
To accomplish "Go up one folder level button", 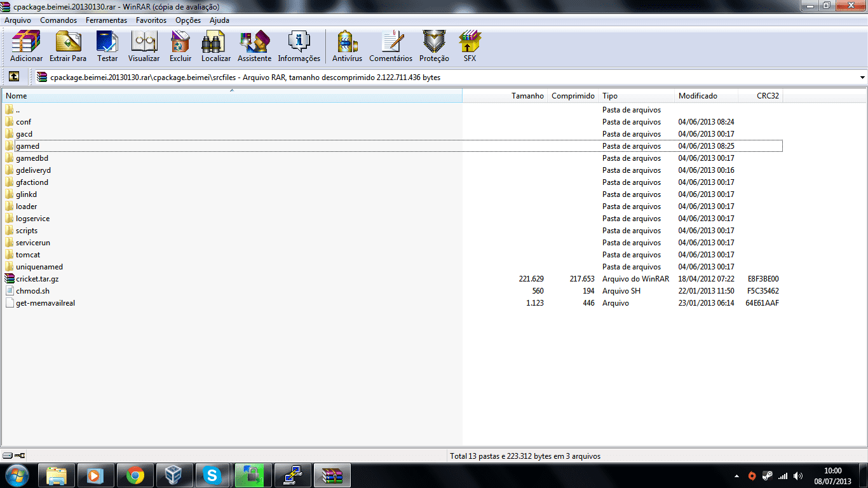I will click(x=14, y=77).
